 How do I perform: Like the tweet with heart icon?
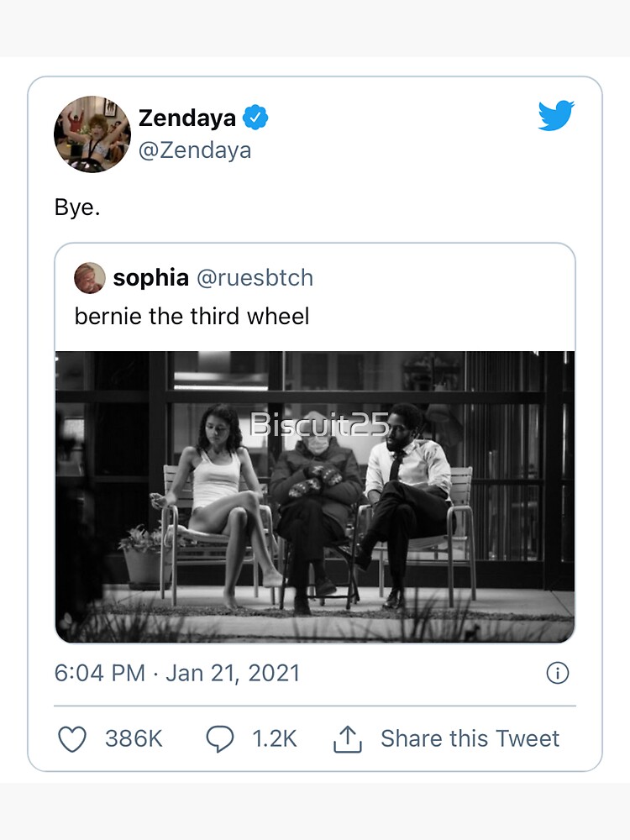point(72,739)
